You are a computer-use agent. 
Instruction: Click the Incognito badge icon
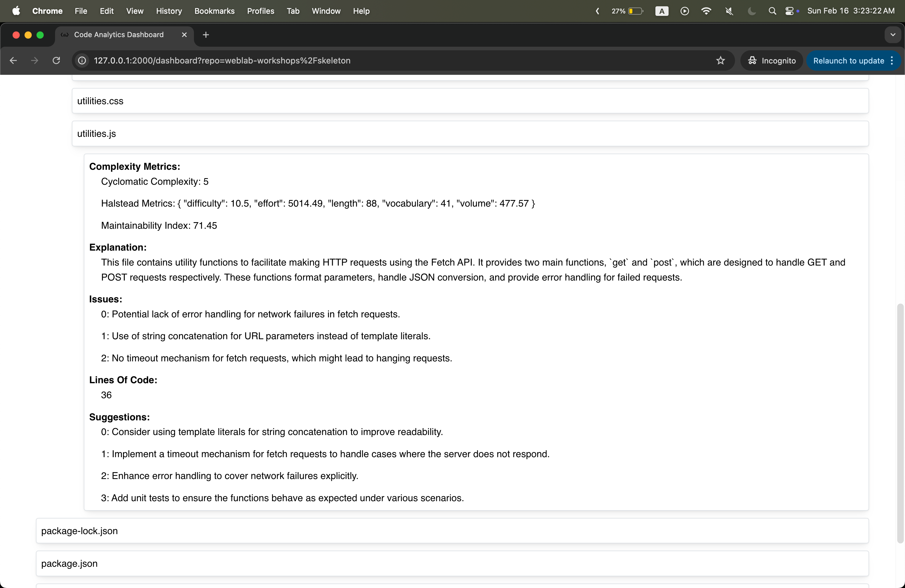(x=752, y=60)
